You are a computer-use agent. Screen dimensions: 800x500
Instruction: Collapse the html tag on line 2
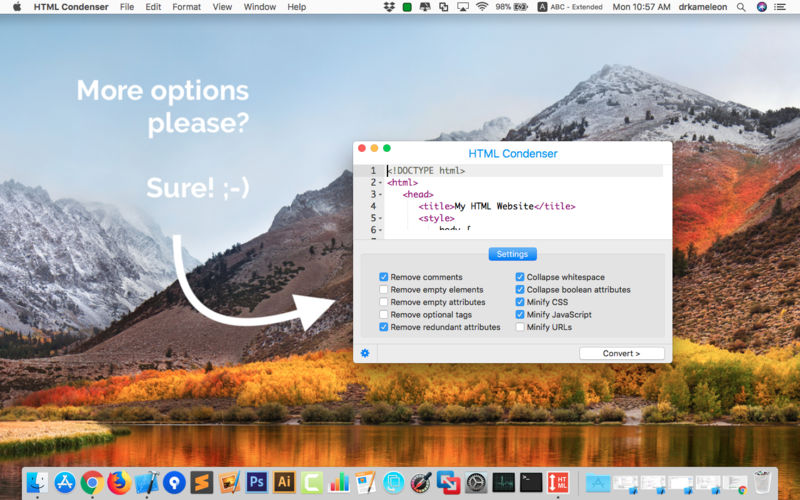[380, 183]
